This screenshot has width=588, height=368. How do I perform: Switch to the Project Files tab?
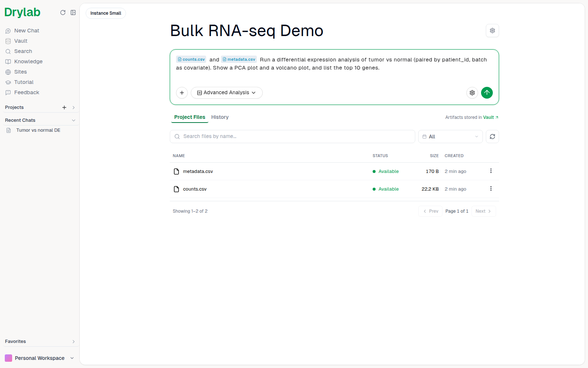(x=190, y=117)
